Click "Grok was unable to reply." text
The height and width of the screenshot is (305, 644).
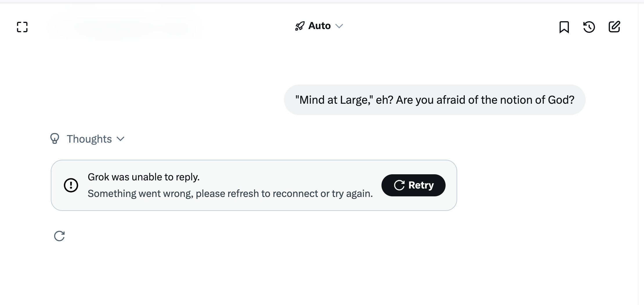tap(144, 177)
